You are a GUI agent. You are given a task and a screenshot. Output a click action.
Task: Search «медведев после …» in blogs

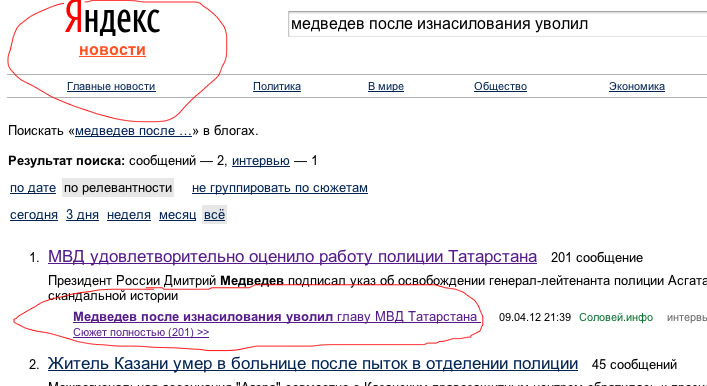click(x=133, y=131)
